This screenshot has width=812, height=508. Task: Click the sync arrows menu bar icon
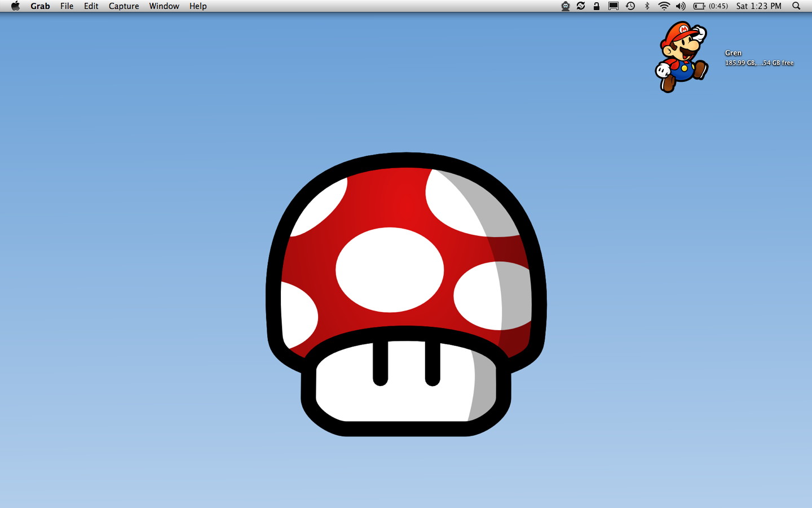point(581,6)
